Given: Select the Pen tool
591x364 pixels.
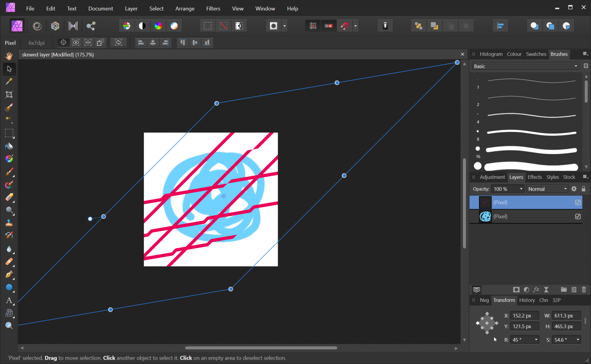Looking at the screenshot, I should (x=9, y=275).
